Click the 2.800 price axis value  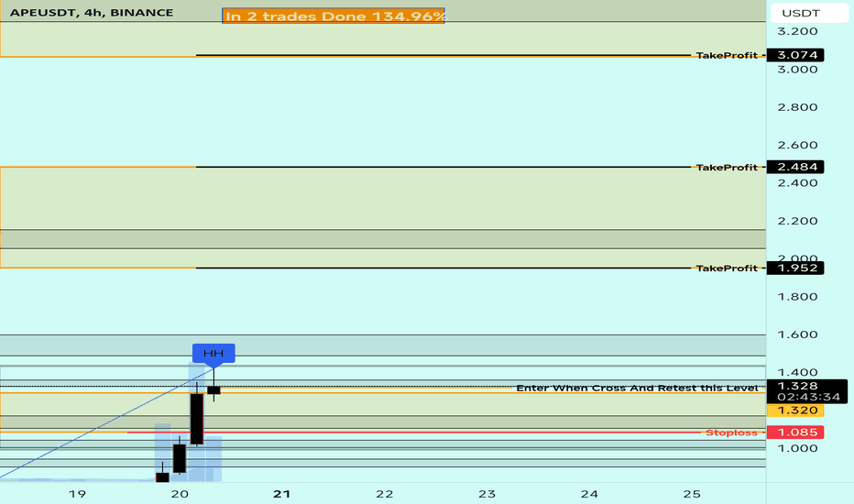[797, 107]
